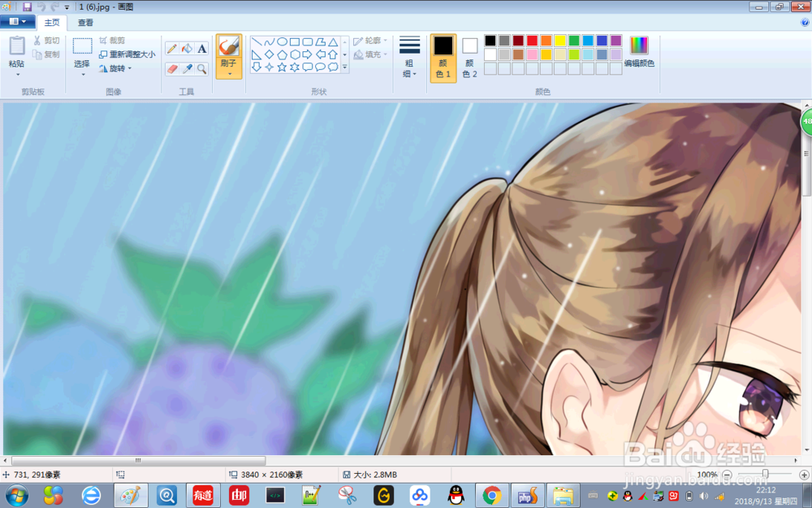Choose the Hexagon shape

(x=295, y=54)
